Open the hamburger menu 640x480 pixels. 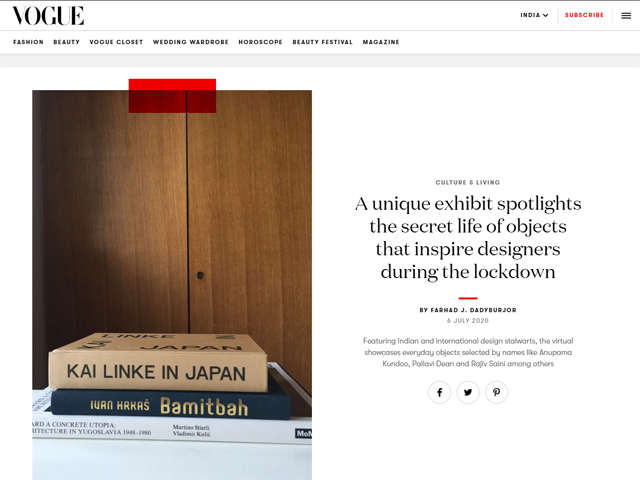[626, 16]
